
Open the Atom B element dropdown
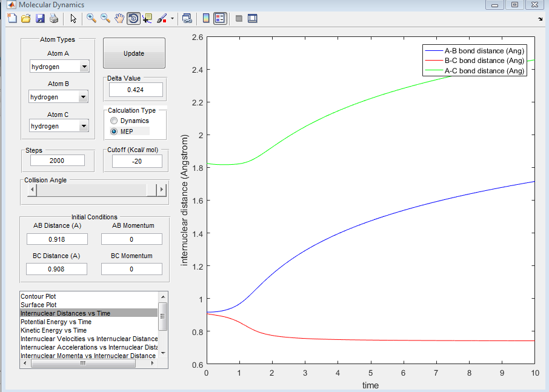coord(83,97)
